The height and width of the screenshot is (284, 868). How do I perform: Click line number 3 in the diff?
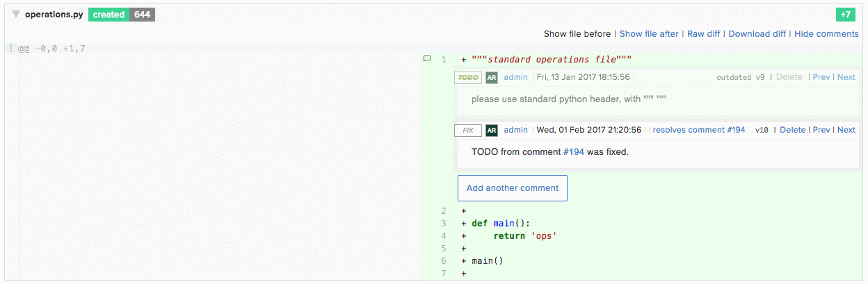pyautogui.click(x=443, y=224)
